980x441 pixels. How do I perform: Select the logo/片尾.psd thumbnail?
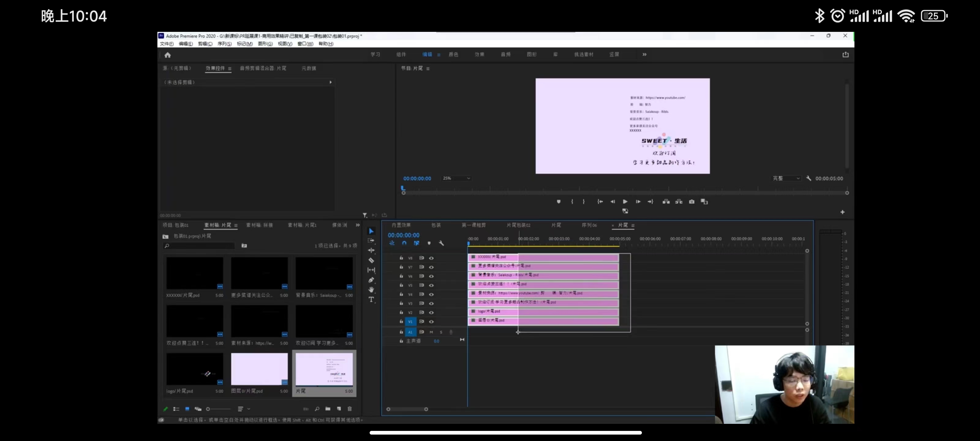(x=195, y=369)
